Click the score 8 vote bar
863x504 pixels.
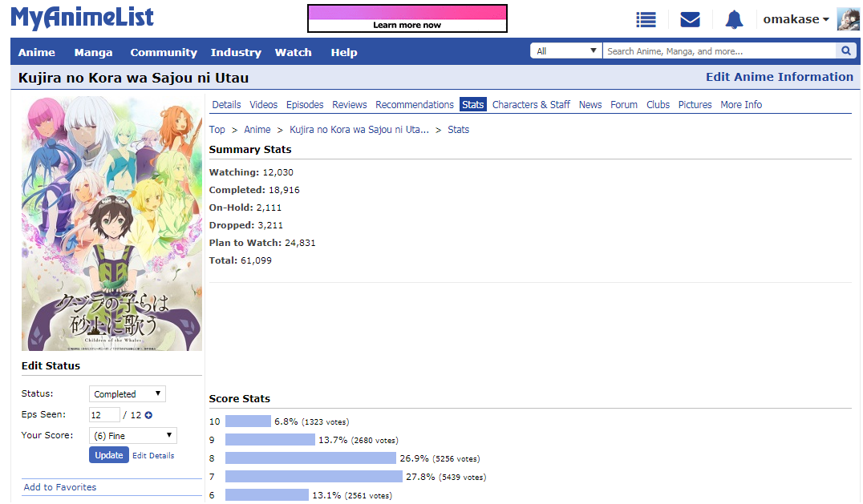click(310, 458)
